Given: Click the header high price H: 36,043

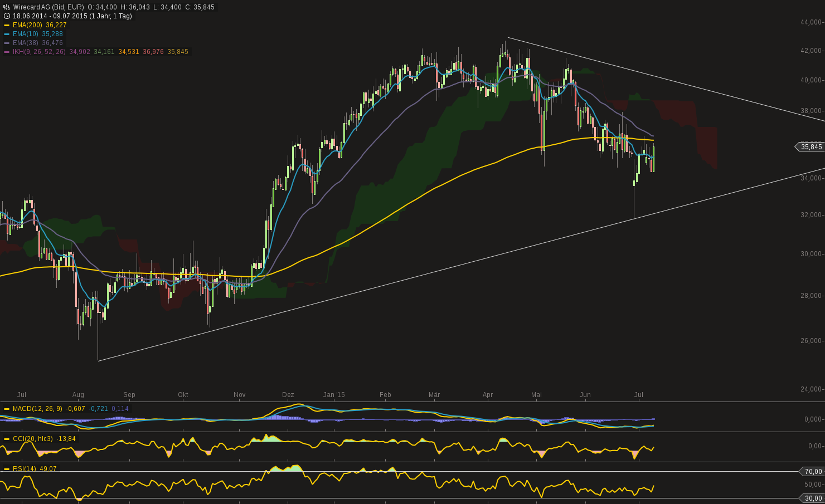Looking at the screenshot, I should (135, 7).
